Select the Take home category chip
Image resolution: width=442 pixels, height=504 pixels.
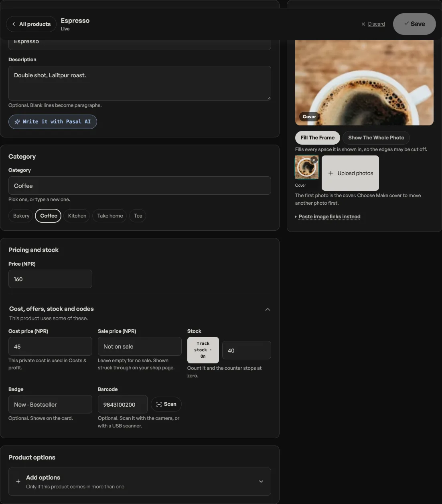coord(110,216)
